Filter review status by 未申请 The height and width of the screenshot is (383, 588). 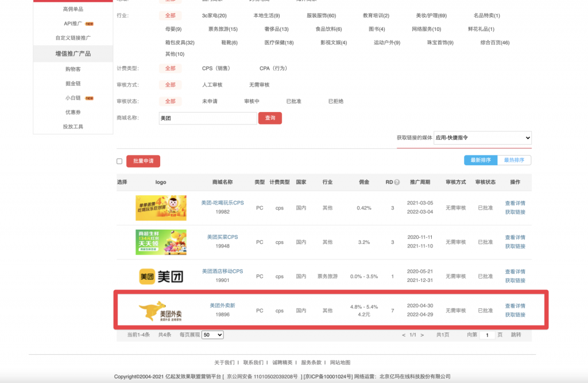210,101
